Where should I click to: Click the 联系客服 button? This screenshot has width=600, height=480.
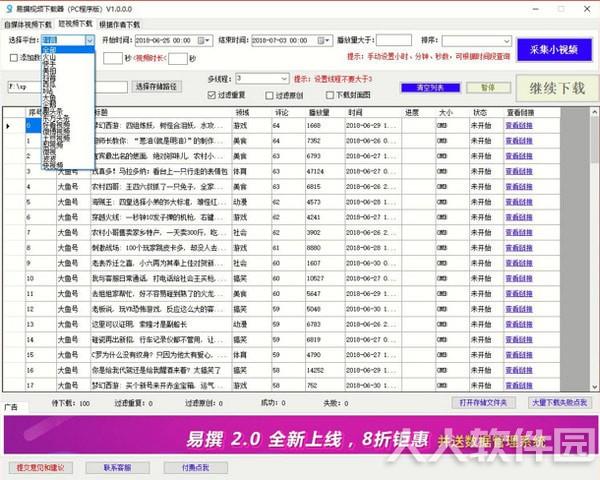click(x=117, y=468)
